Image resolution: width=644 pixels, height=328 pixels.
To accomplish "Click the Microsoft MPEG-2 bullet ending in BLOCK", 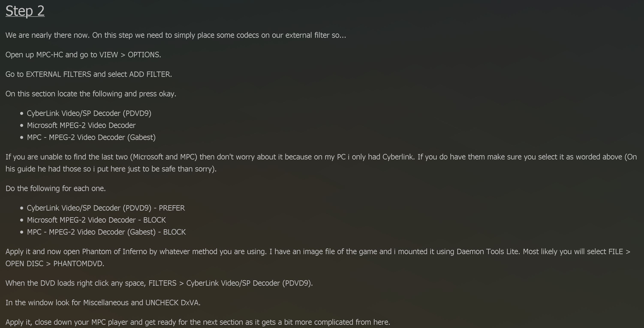I will point(96,220).
